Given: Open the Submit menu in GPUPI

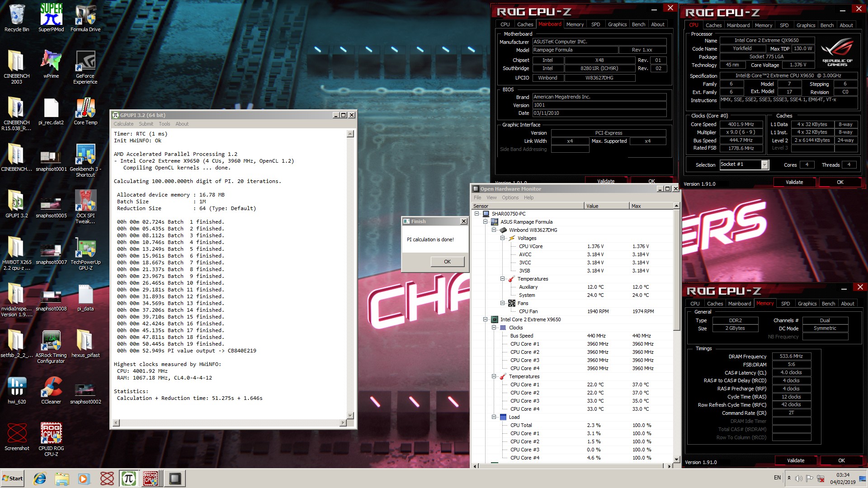Looking at the screenshot, I should coord(146,124).
